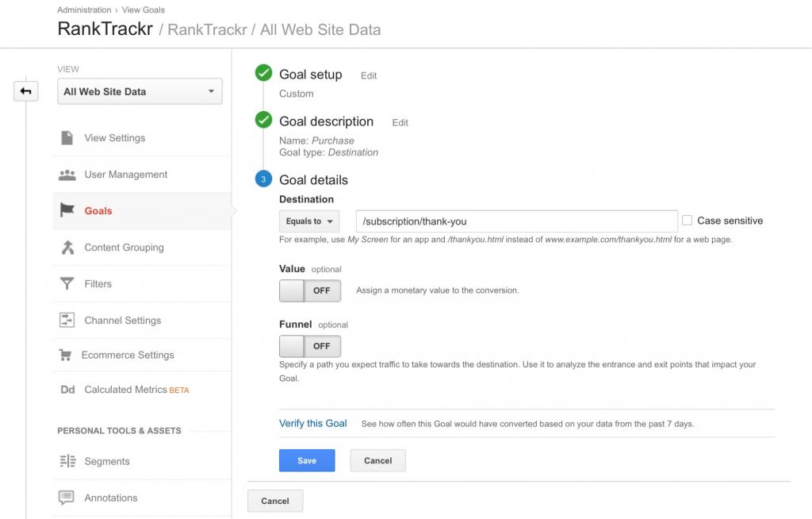Click the Channel Settings icon
812x519 pixels.
click(67, 321)
